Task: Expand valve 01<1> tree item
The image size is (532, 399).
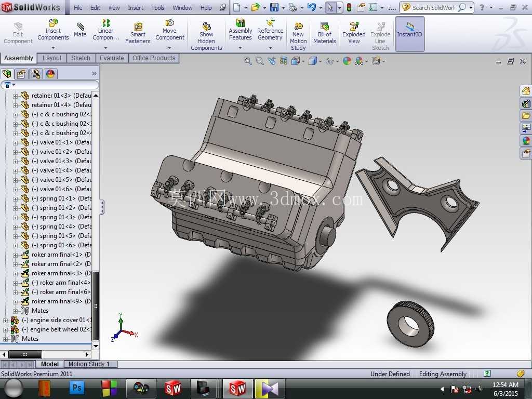Action: tap(15, 142)
